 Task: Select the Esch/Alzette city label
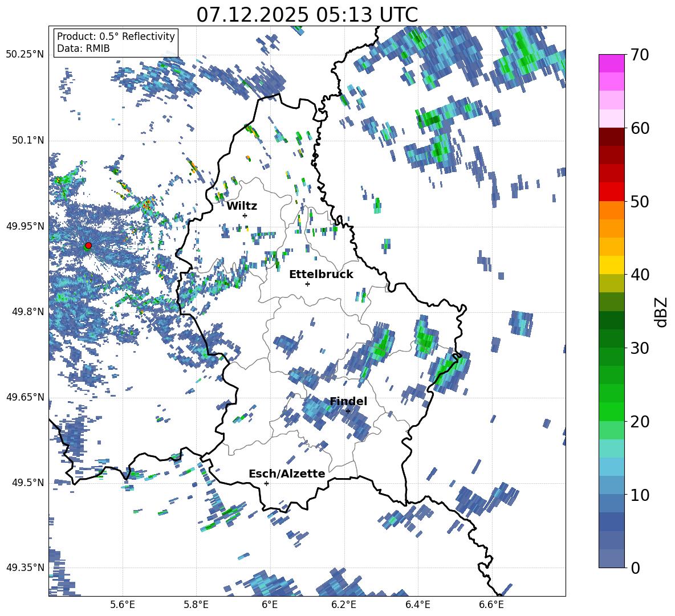coord(287,474)
